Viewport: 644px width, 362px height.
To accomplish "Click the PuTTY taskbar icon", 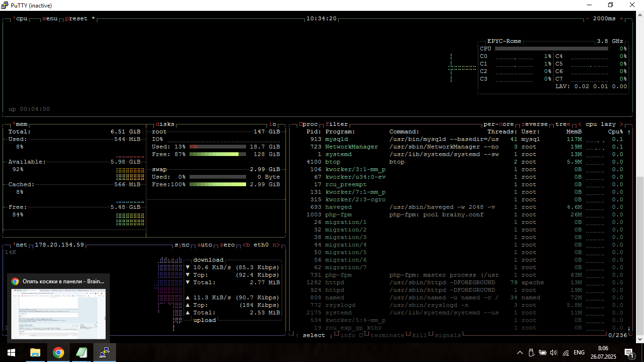I will click(x=104, y=353).
